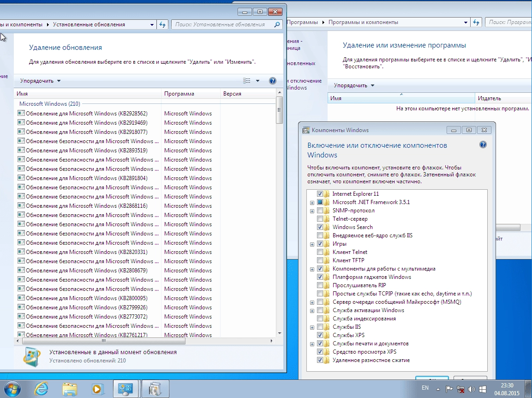The image size is (532, 398).
Task: Focus search field in Programs window
Action: [509, 22]
